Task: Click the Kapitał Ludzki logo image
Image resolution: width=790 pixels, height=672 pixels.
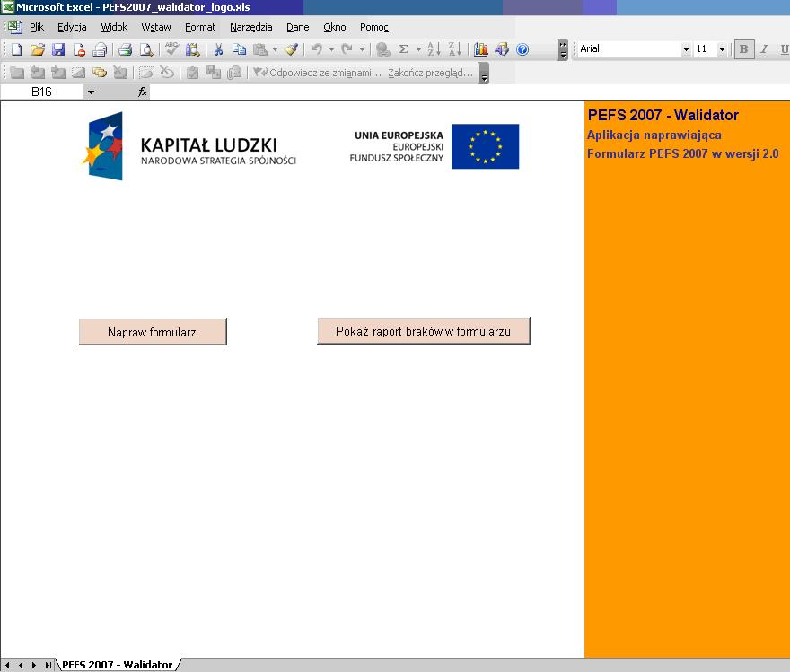Action: 189,146
